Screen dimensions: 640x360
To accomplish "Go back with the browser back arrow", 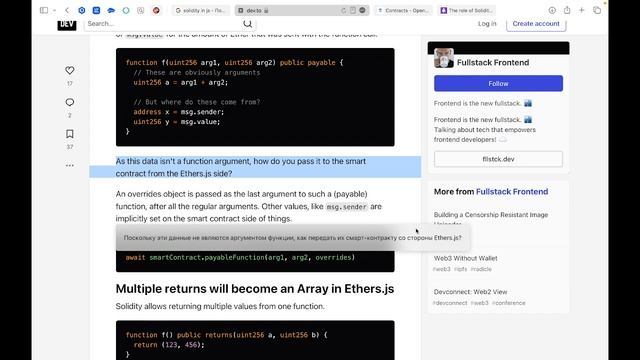I will 67,10.
